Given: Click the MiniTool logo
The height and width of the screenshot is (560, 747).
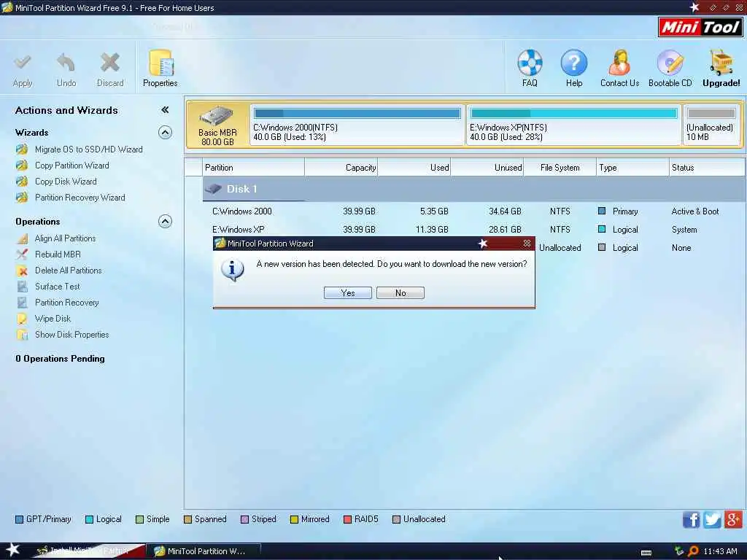Looking at the screenshot, I should click(x=701, y=27).
